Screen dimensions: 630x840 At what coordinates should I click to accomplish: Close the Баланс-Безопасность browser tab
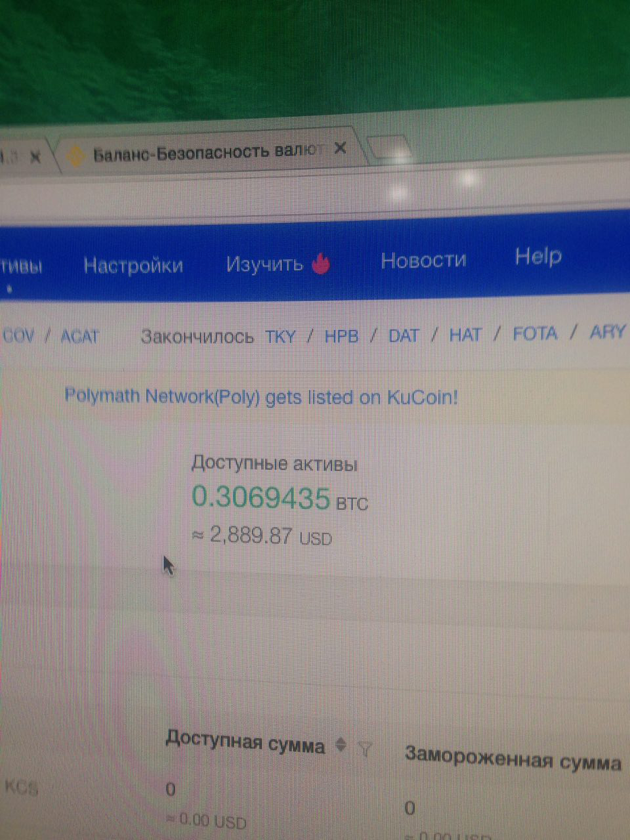(x=340, y=148)
